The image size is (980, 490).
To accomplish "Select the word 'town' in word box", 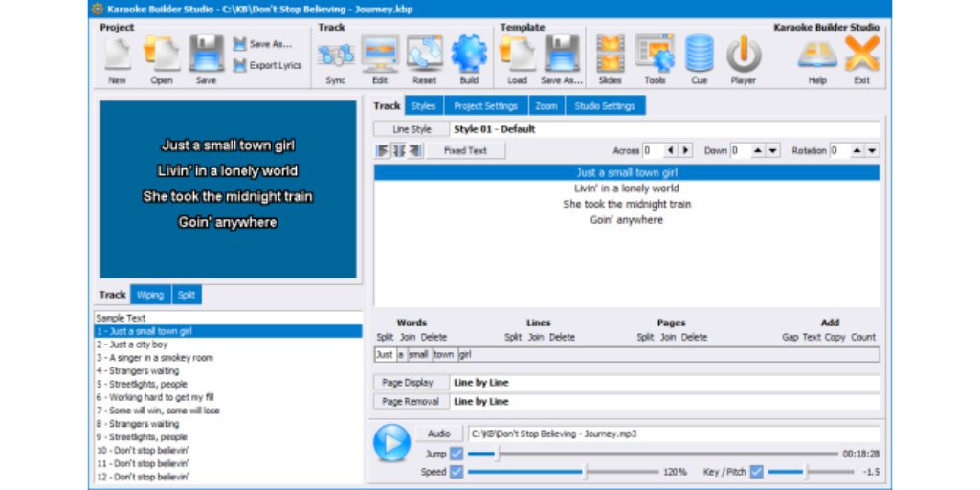I will pyautogui.click(x=444, y=355).
